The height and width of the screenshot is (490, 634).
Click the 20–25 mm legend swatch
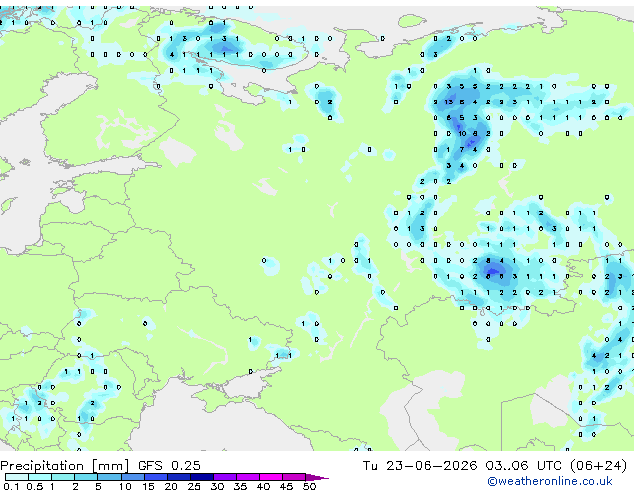[179, 477]
